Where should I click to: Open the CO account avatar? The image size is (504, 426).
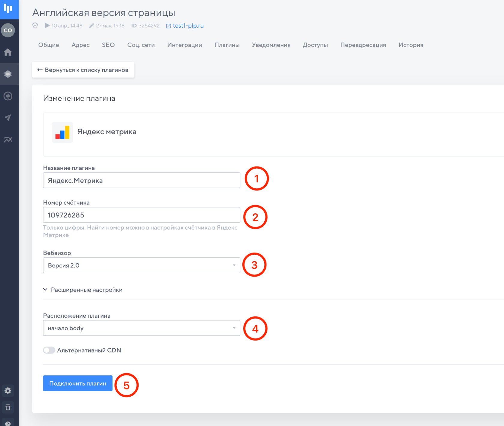pyautogui.click(x=8, y=30)
